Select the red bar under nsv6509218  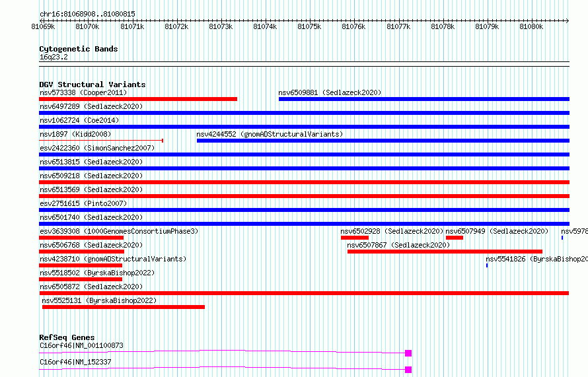coord(304,182)
